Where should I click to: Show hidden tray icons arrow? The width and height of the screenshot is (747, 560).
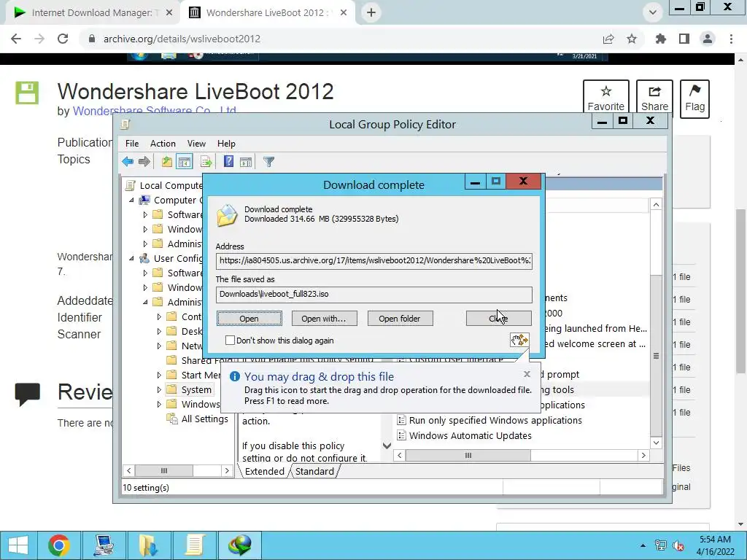click(x=643, y=545)
